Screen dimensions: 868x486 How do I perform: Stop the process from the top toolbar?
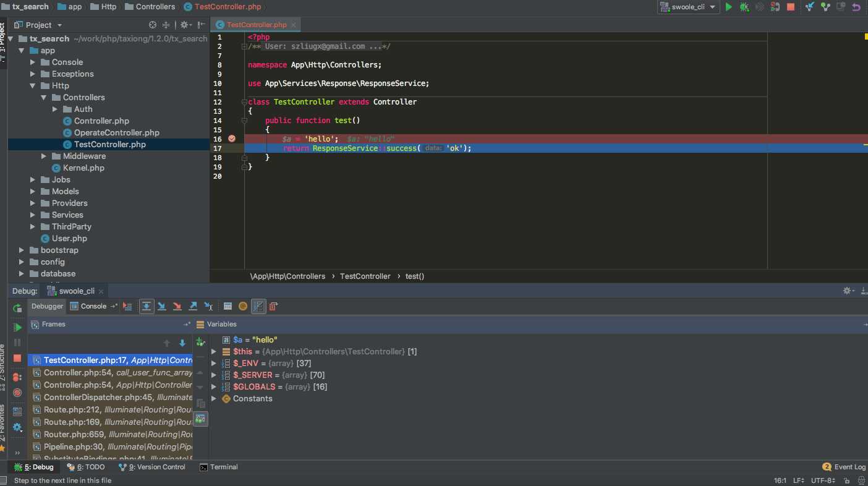(791, 7)
